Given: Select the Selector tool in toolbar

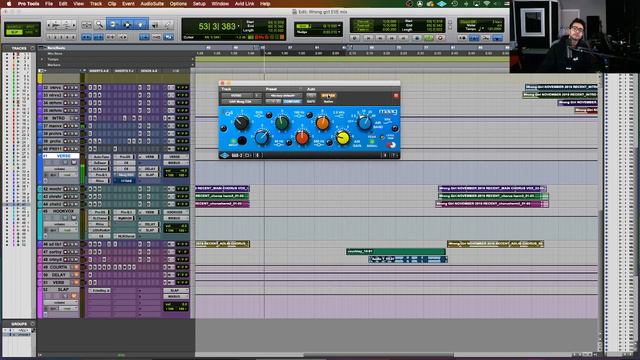Looking at the screenshot, I should pyautogui.click(x=127, y=25).
